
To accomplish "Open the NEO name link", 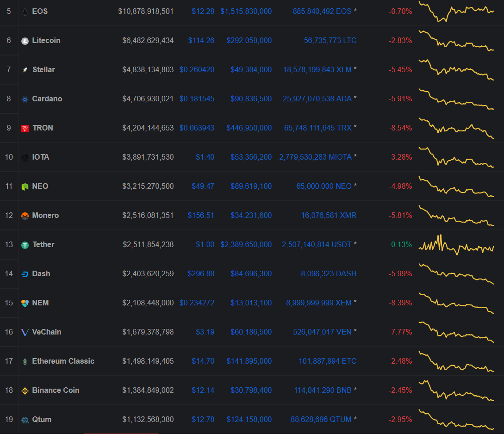I will 40,186.
